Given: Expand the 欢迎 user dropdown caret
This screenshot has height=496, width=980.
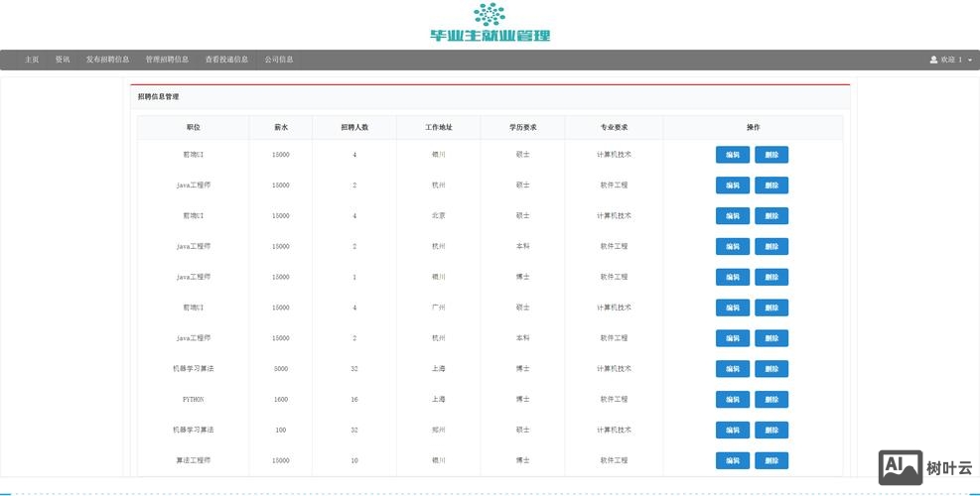Looking at the screenshot, I should [x=970, y=60].
